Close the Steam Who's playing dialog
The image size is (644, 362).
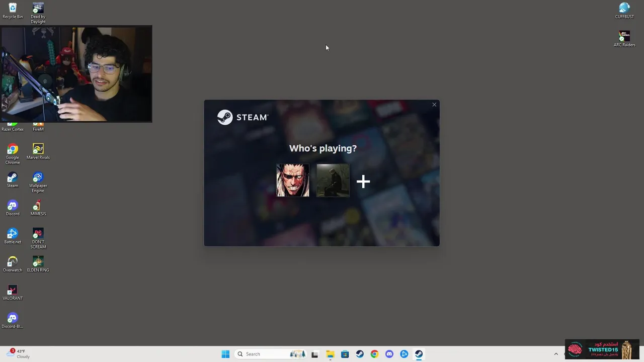(x=434, y=105)
